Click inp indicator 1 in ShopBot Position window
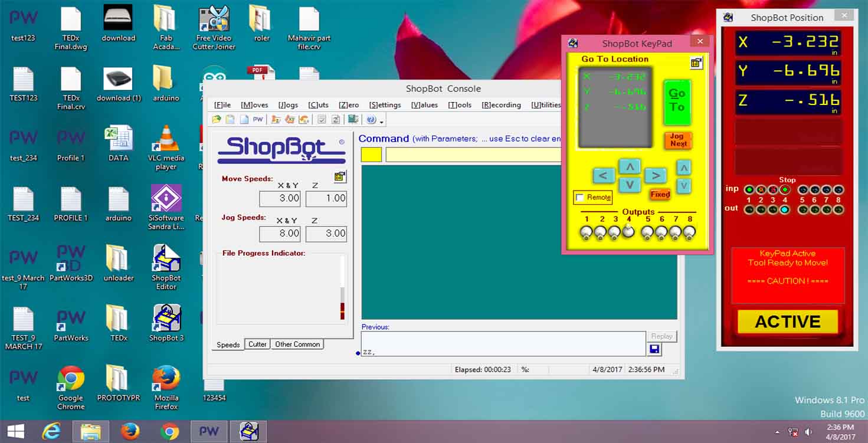Screen dimensions: 868x443 coord(749,190)
